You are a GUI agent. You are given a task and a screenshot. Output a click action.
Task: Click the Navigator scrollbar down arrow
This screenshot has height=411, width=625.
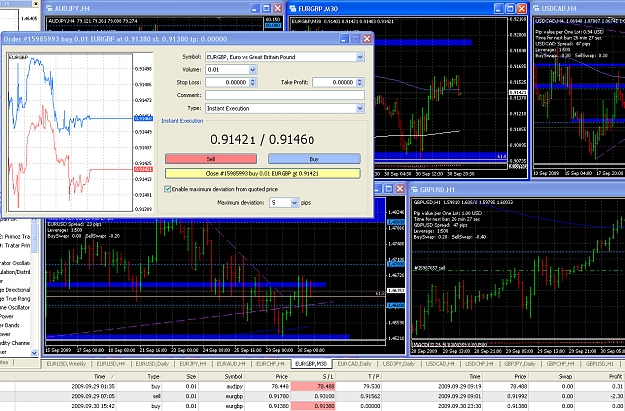[x=34, y=353]
